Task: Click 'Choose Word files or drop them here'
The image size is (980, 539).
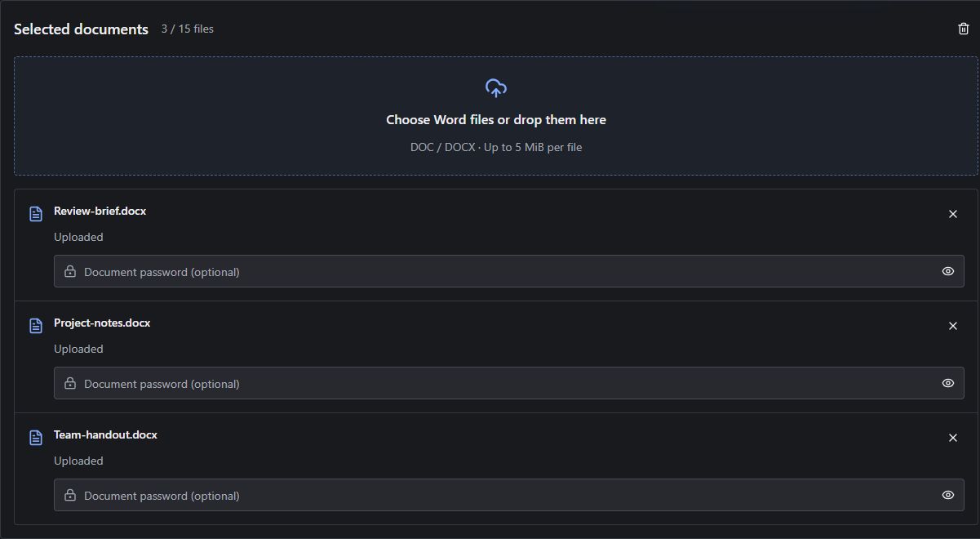Action: coord(496,119)
